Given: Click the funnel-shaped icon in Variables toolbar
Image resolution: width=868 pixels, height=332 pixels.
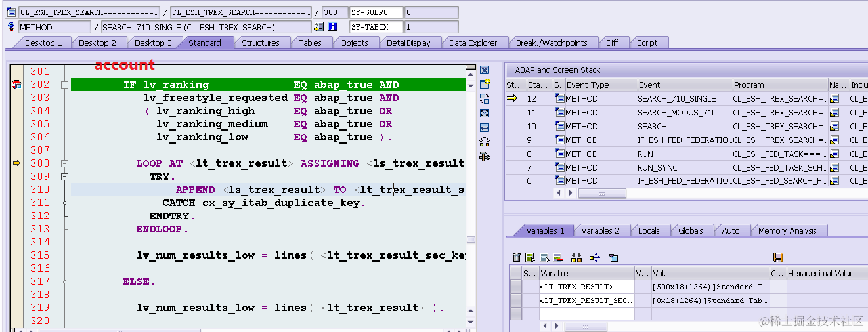Looking at the screenshot, I should [x=613, y=257].
